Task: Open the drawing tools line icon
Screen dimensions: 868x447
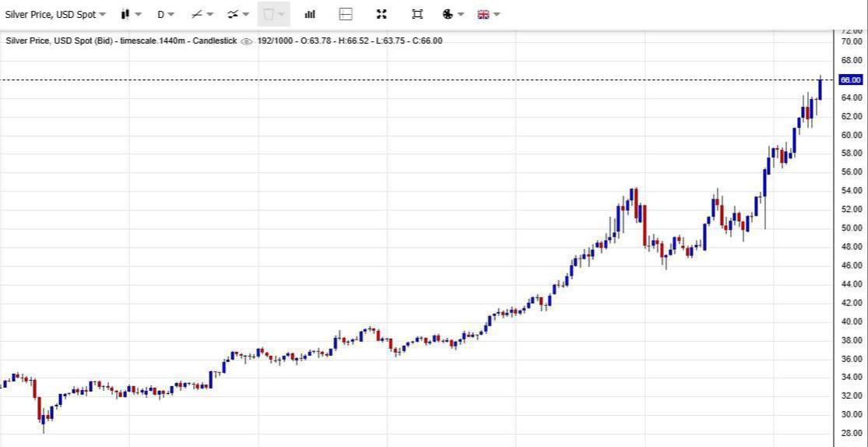Action: tap(197, 14)
